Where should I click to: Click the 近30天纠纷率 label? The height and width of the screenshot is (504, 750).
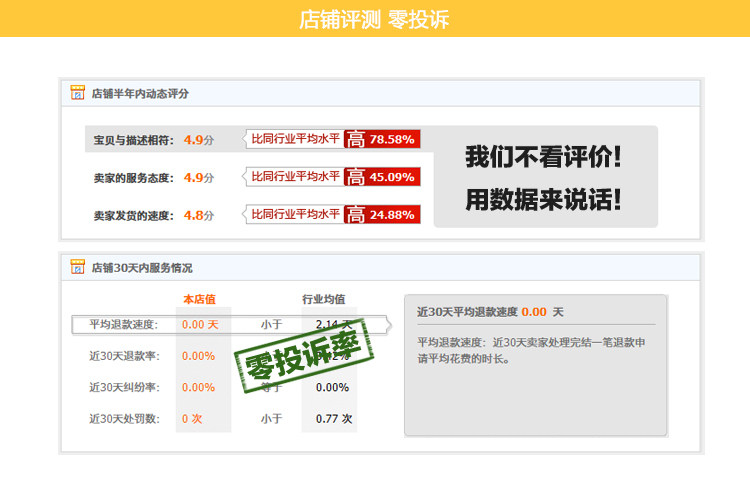coord(124,387)
